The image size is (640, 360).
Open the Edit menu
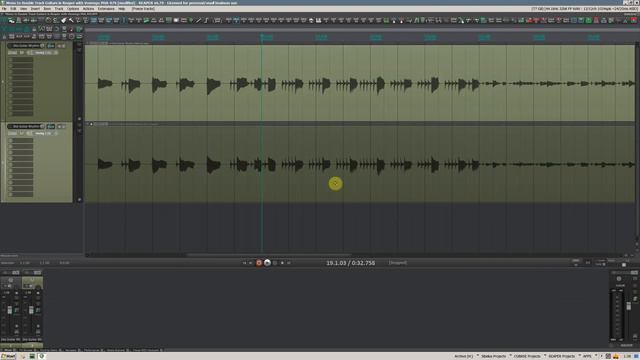[x=13, y=9]
